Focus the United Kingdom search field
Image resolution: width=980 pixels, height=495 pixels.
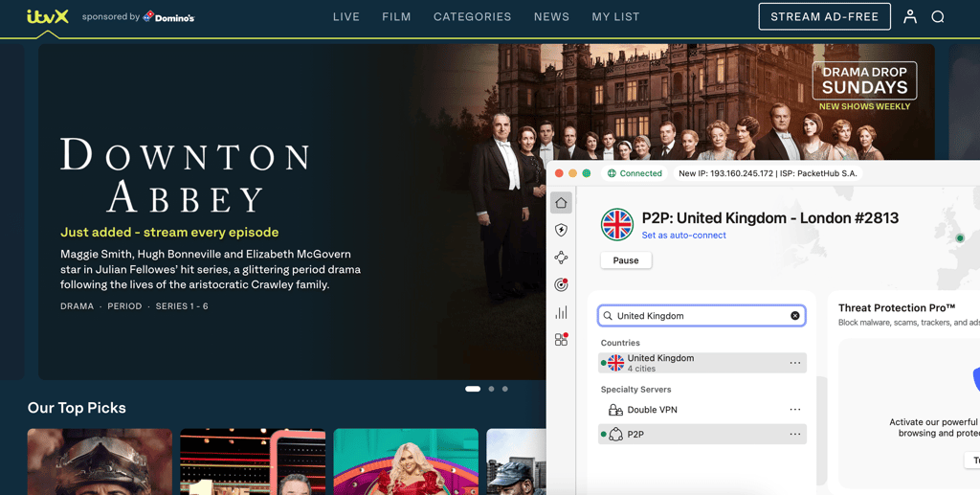click(x=702, y=316)
